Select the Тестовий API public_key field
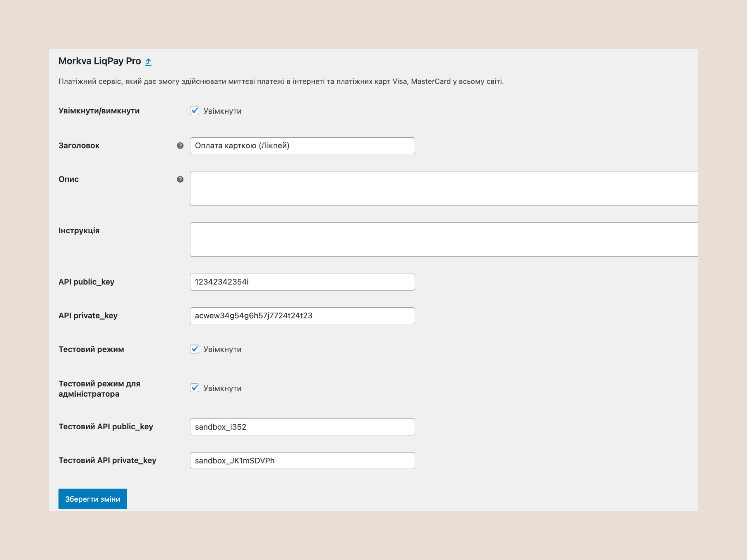The image size is (747, 560). click(302, 427)
